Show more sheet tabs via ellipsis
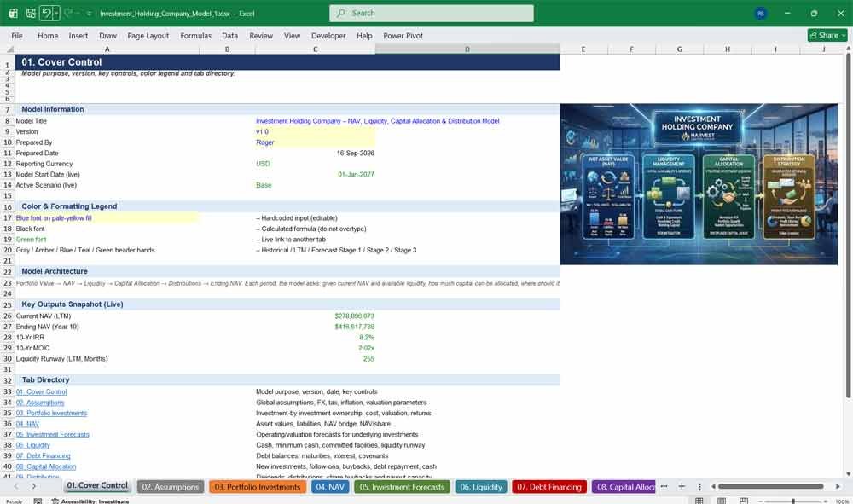Image resolution: width=853 pixels, height=504 pixels. 664,487
